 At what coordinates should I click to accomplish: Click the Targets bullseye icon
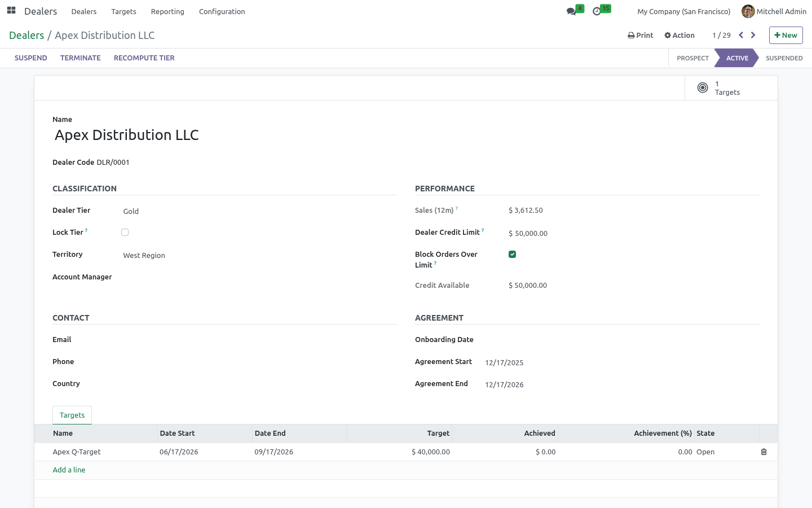pyautogui.click(x=703, y=87)
